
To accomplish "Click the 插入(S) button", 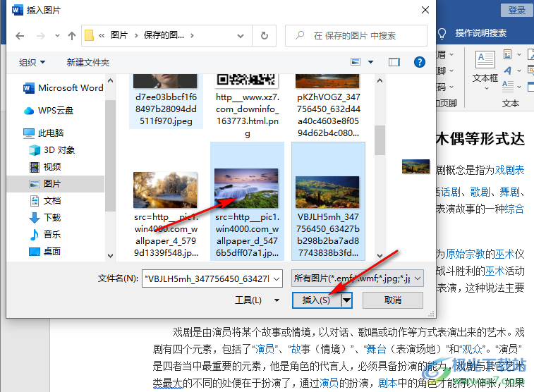I will (317, 300).
